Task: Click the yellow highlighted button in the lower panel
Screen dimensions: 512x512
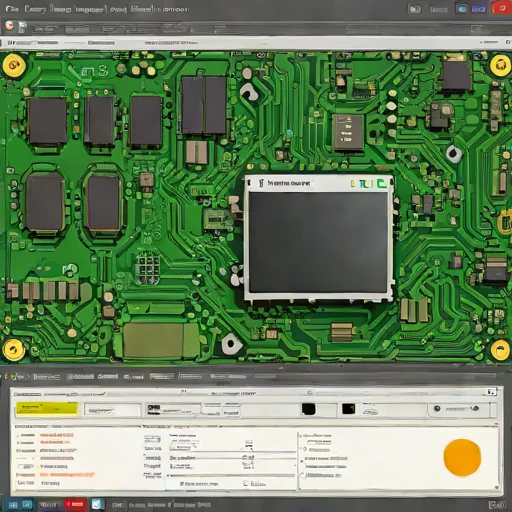Action: [x=47, y=409]
